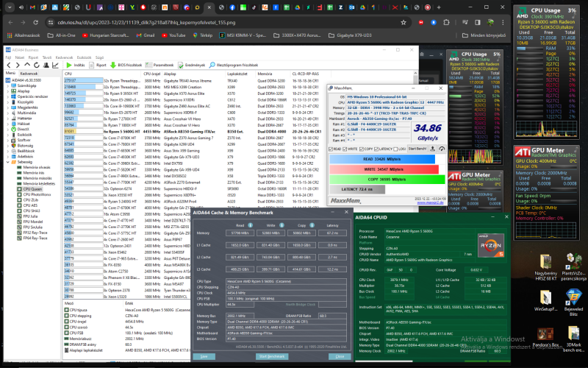Open the Riport document icon in AIDA64 toolbar
588x368 pixels.
pyautogui.click(x=91, y=65)
